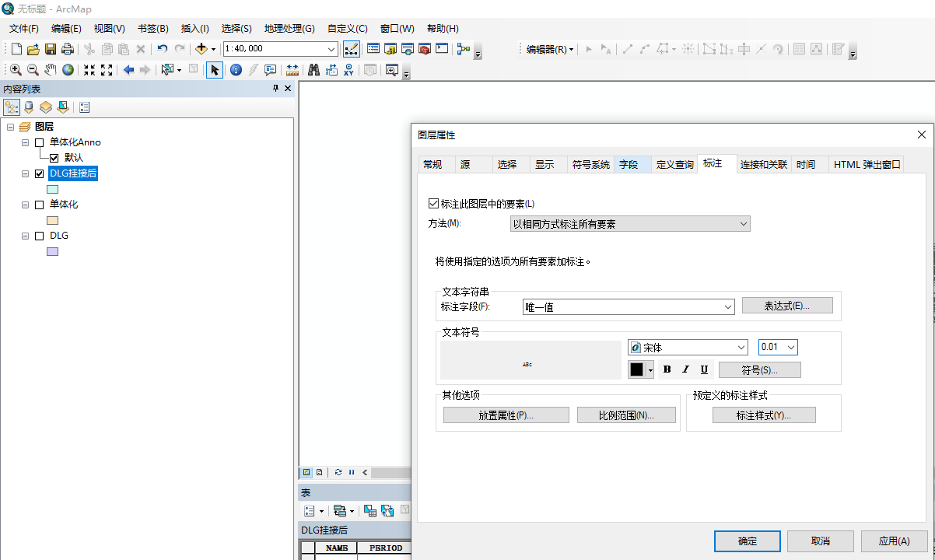The image size is (935, 560).
Task: Switch to List By Visibility view icon
Action: (46, 107)
